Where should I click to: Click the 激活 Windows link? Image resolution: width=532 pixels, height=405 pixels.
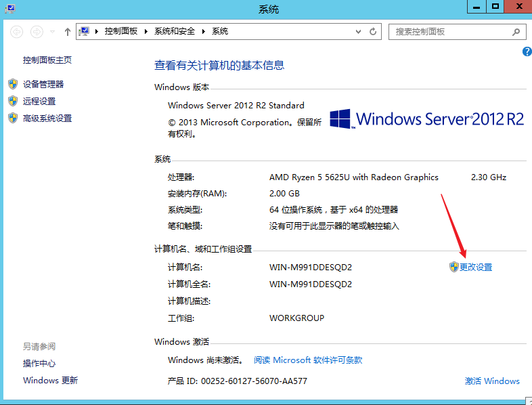tap(492, 381)
